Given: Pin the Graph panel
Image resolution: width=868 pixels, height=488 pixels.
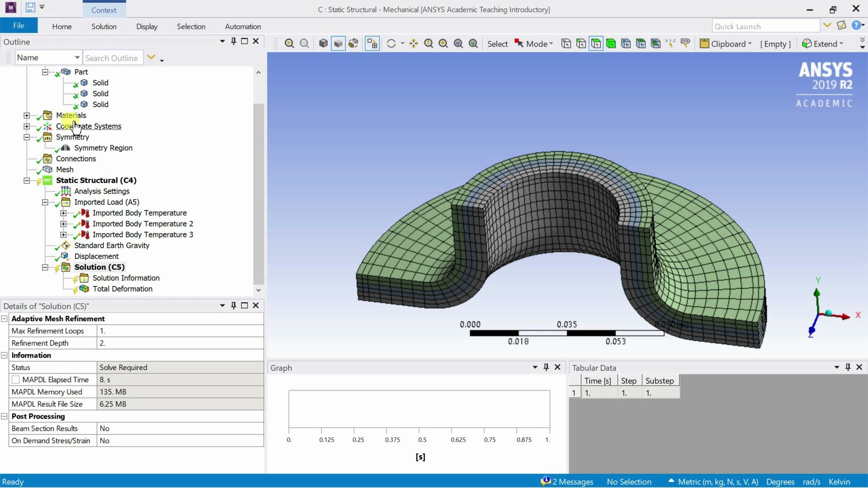Looking at the screenshot, I should 546,367.
